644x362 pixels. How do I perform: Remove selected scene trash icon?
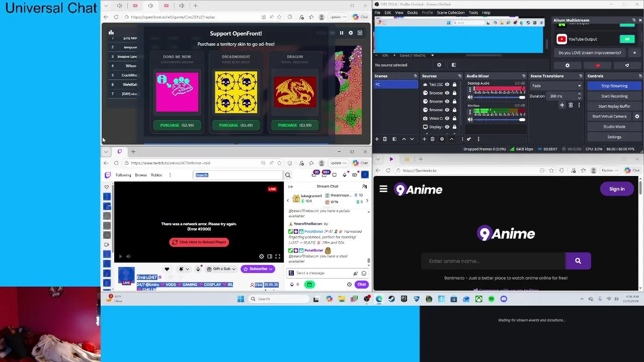385,139
